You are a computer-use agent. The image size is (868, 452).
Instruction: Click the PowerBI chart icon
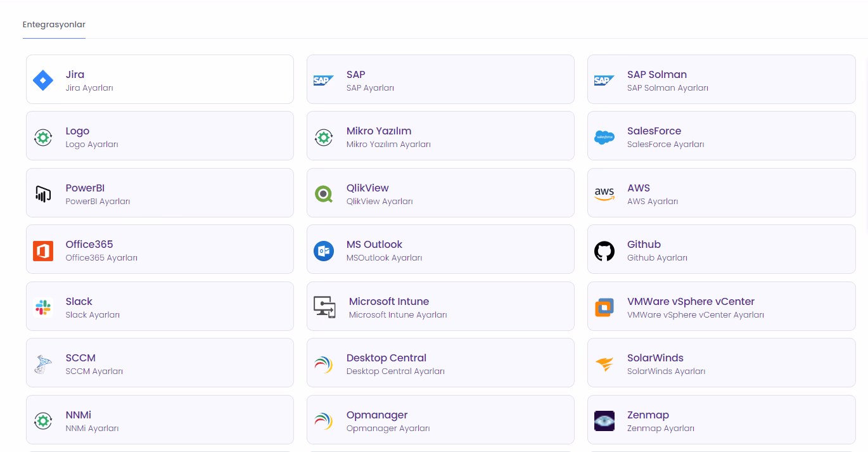tap(43, 194)
